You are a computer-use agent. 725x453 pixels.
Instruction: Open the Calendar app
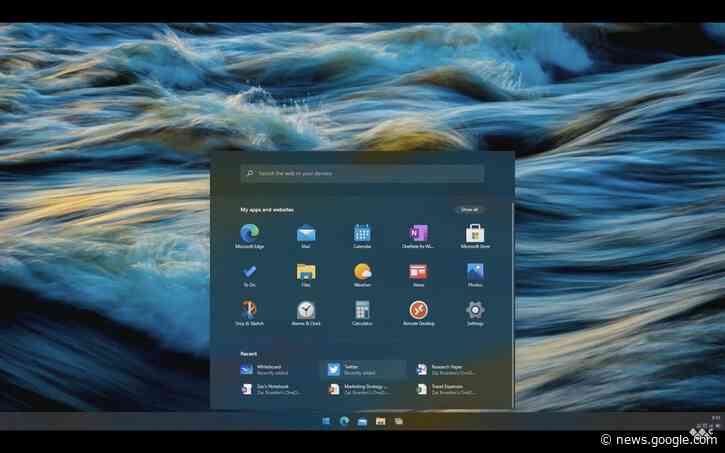tap(362, 236)
